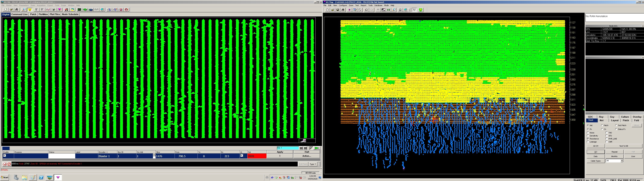Image resolution: width=644 pixels, height=181 pixels.
Task: Click the purple sun icon in Map toolbar
Action: 349,10
